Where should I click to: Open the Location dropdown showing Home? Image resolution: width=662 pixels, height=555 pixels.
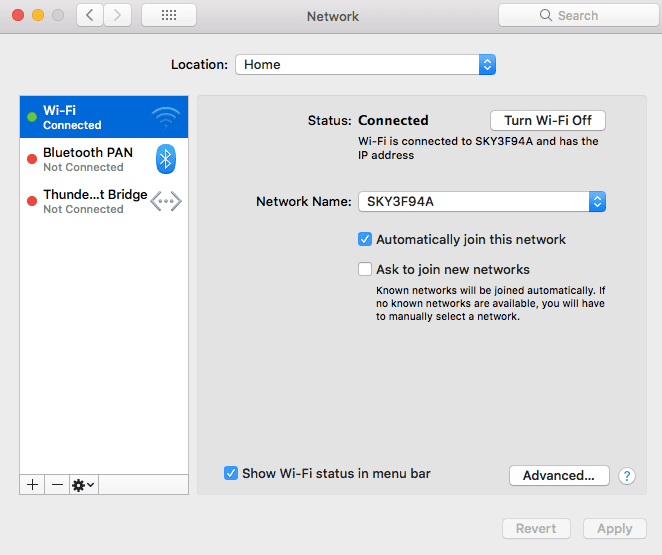(x=366, y=65)
